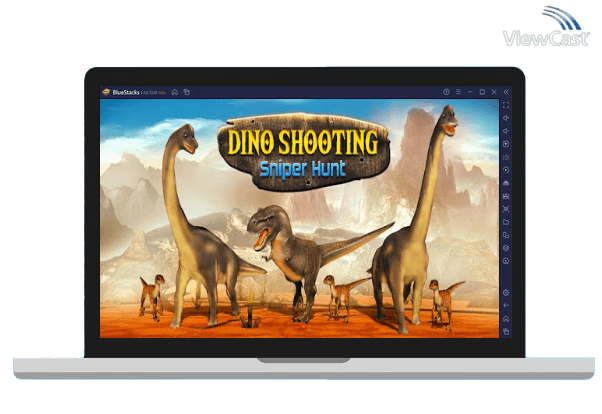Click the ViewCast logo
Viewport: 602px width, 414px height.
coord(546,26)
